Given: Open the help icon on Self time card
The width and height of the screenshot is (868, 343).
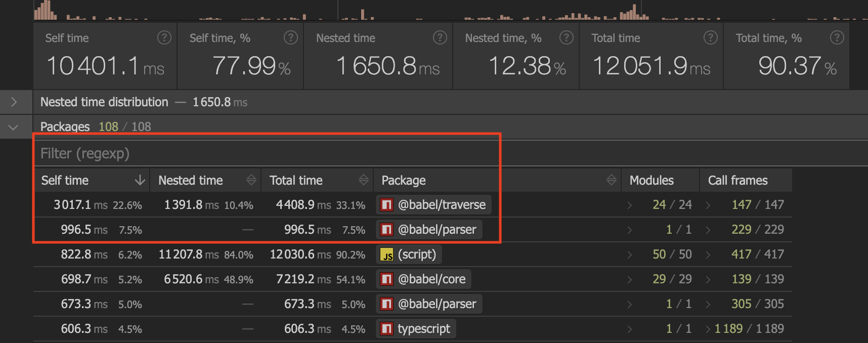Looking at the screenshot, I should (164, 37).
